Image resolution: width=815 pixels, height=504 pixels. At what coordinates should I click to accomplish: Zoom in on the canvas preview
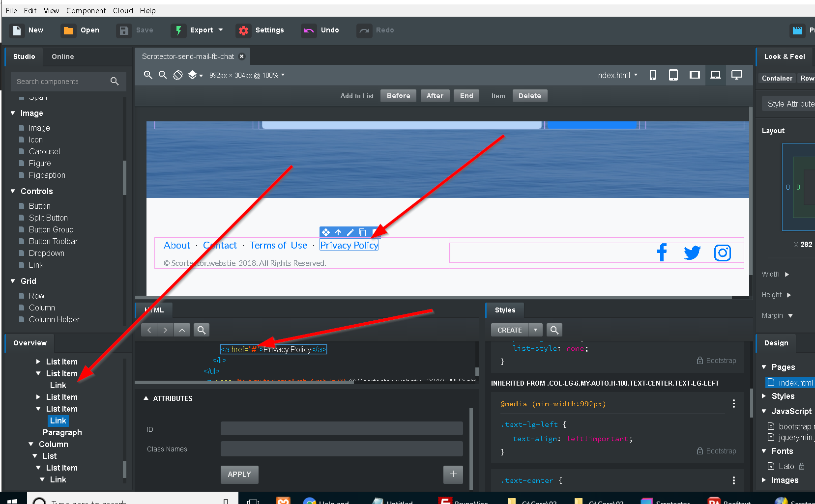[x=147, y=75]
